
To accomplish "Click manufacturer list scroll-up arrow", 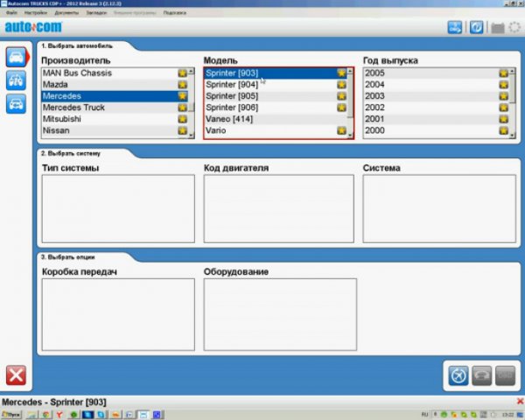I will [191, 72].
